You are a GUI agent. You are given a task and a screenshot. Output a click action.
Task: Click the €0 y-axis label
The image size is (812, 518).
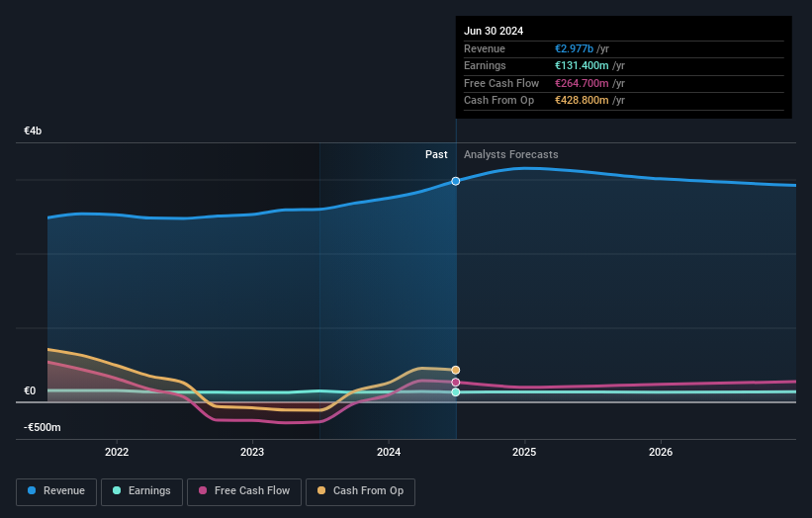pyautogui.click(x=30, y=390)
